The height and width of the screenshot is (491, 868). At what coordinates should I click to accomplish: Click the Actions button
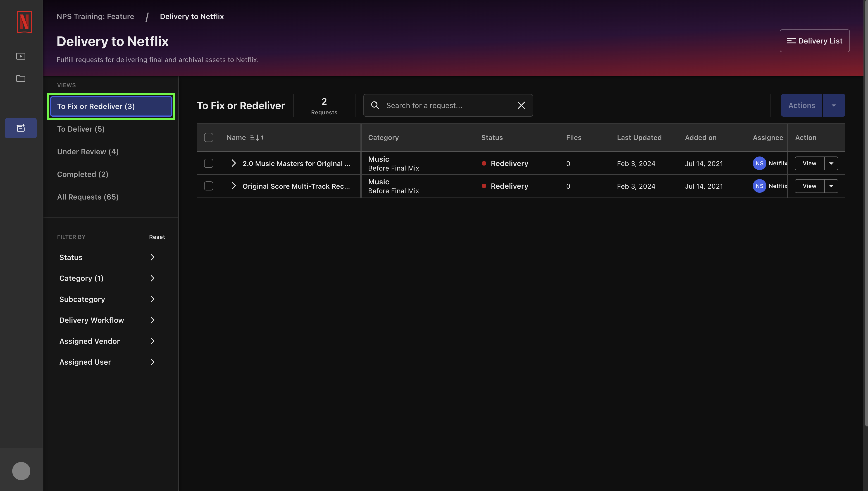click(x=802, y=105)
